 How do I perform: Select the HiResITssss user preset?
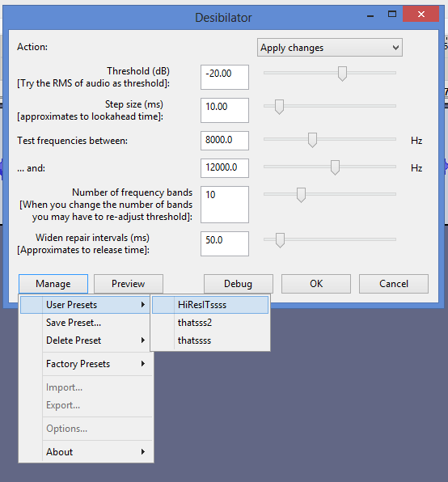[210, 305]
